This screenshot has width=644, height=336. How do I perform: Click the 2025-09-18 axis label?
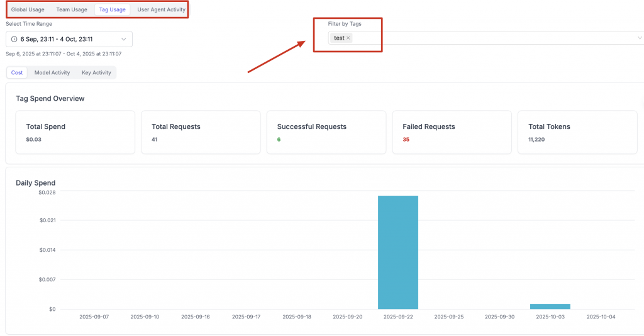coord(297,316)
